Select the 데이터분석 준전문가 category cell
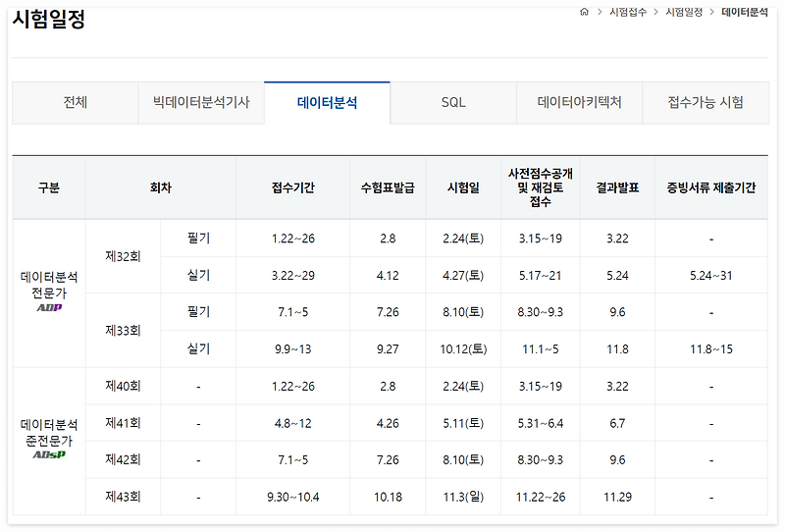Viewport: 785px width, 532px height. 49,441
